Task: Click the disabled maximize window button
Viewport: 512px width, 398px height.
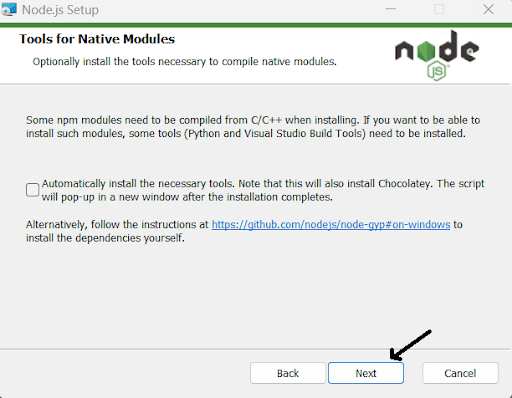Action: [x=439, y=9]
